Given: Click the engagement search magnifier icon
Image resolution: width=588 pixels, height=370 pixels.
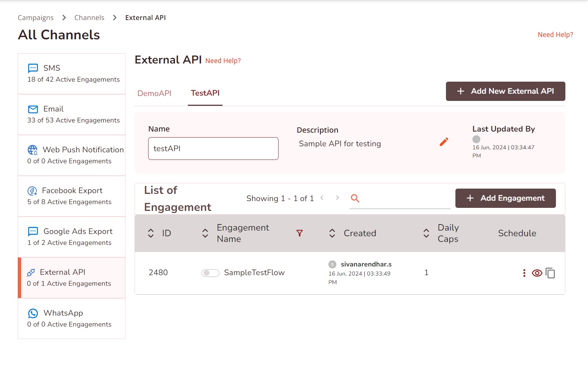Looking at the screenshot, I should [355, 198].
